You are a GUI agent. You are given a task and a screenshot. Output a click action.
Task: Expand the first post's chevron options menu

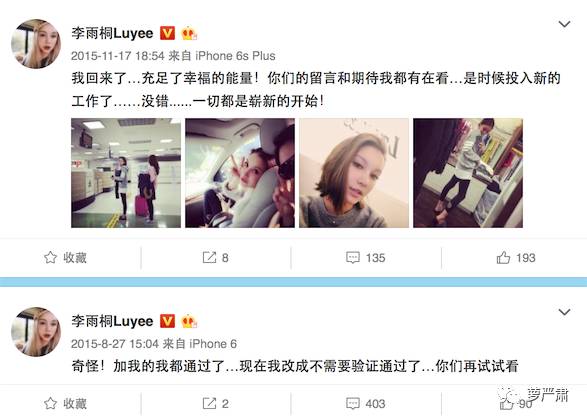564,24
